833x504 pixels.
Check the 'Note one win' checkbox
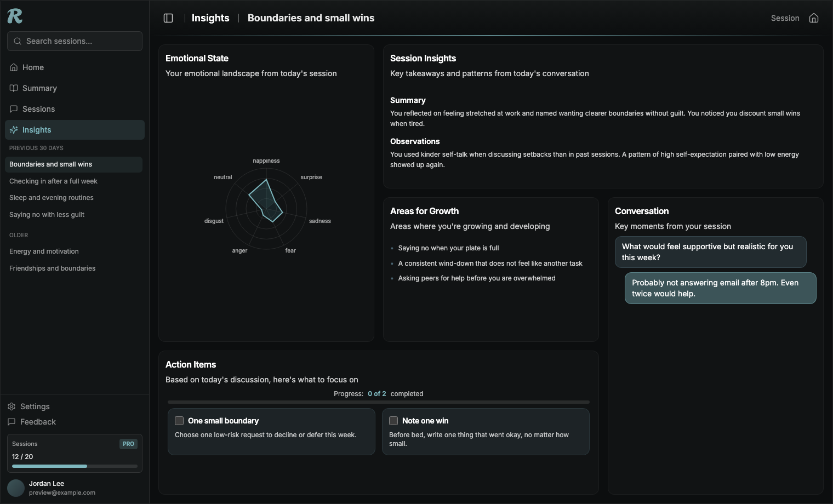(393, 421)
